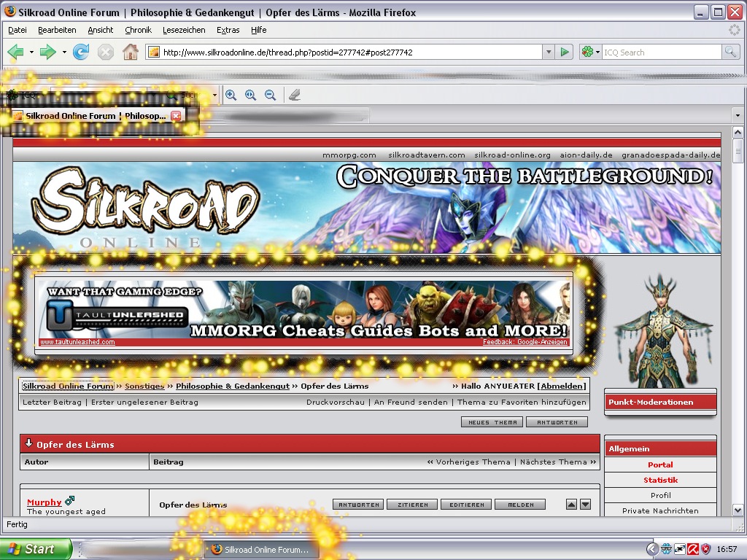Click the ICQ search magnifier button

pyautogui.click(x=730, y=52)
